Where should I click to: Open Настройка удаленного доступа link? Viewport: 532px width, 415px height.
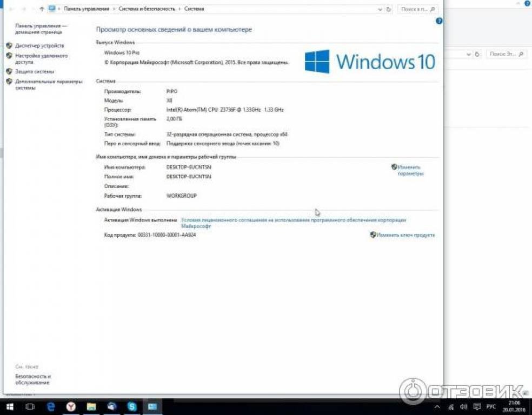[x=41, y=59]
